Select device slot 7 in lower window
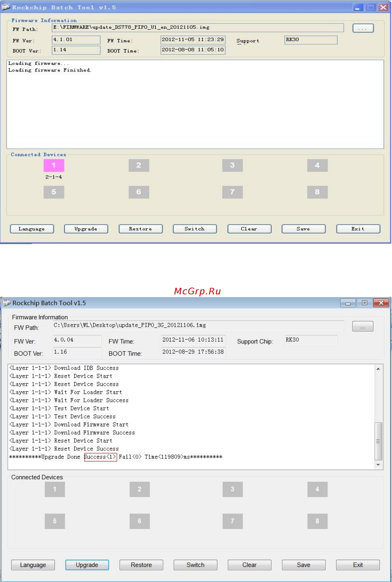This screenshot has height=582, width=392. pyautogui.click(x=233, y=521)
